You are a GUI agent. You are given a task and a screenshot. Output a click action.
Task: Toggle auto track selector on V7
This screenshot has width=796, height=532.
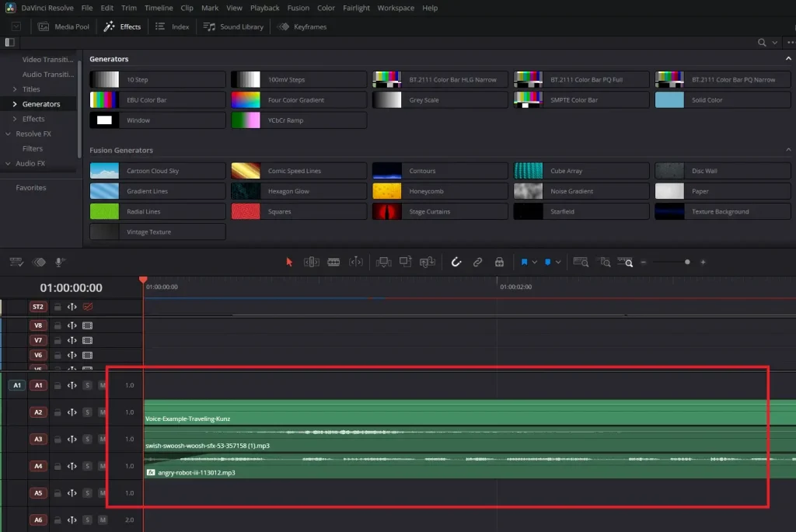[72, 340]
